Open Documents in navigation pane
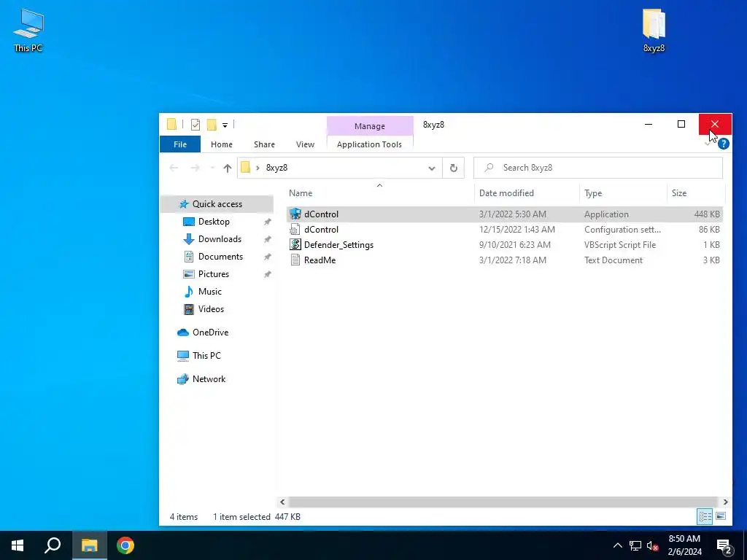Image resolution: width=747 pixels, height=560 pixels. [x=220, y=257]
